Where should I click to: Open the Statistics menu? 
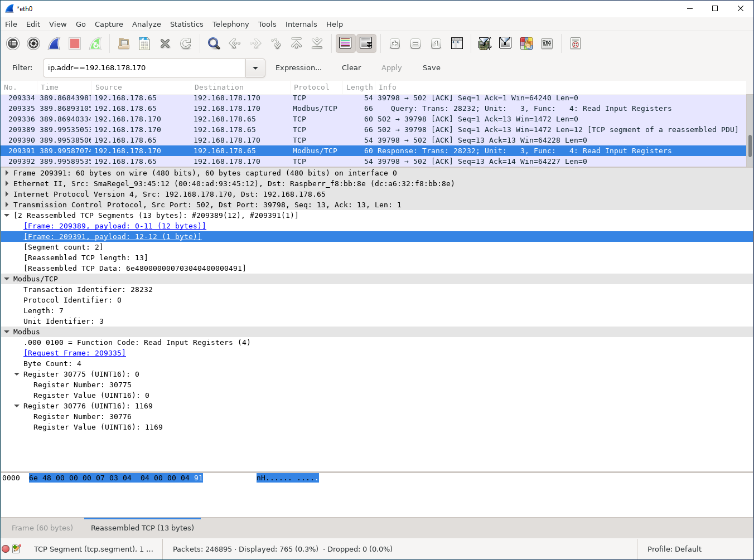[186, 24]
